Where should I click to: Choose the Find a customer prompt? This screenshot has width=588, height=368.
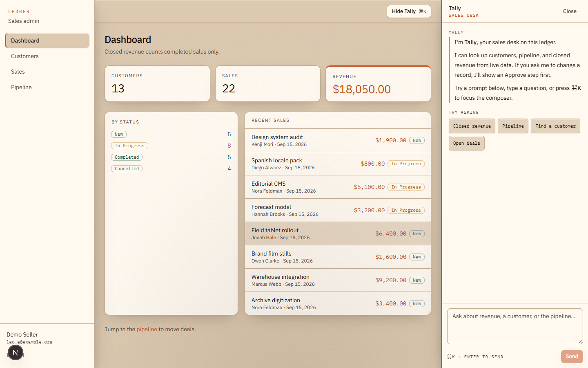tap(555, 126)
